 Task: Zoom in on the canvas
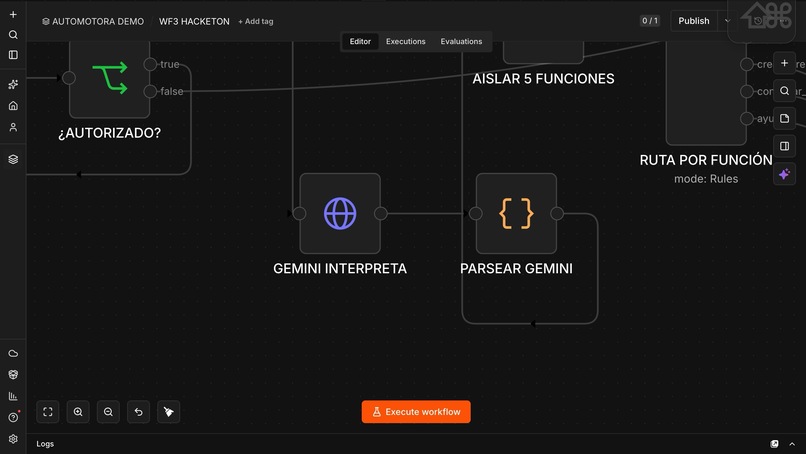click(78, 412)
